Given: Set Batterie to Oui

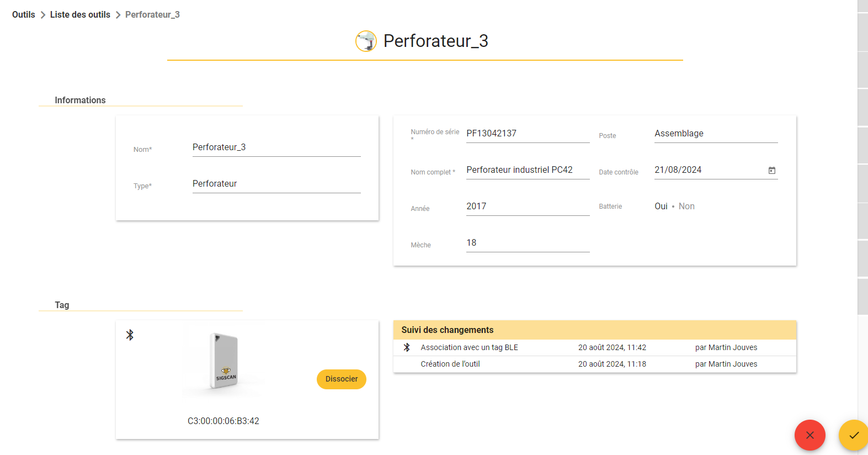Looking at the screenshot, I should (x=661, y=206).
